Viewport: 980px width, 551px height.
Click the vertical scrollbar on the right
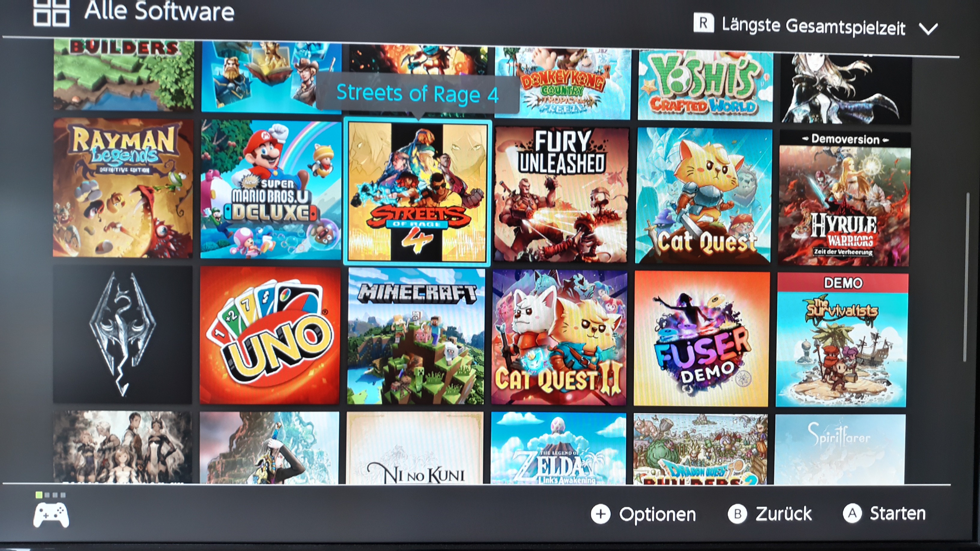click(x=965, y=277)
